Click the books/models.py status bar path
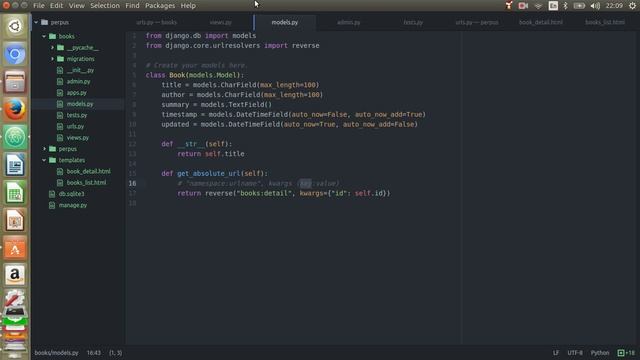The width and height of the screenshot is (640, 360). (56, 353)
